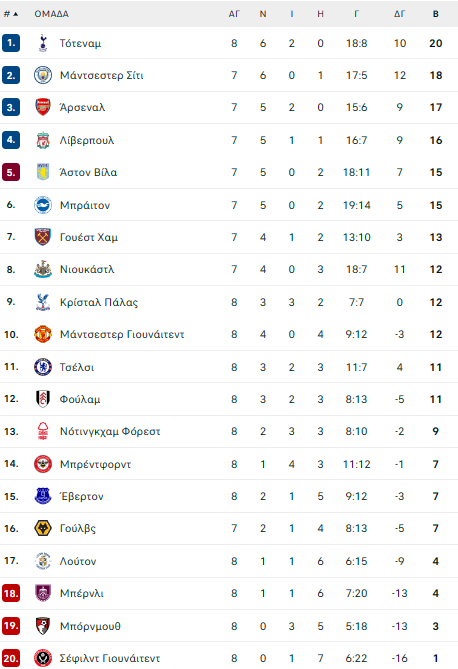This screenshot has width=458, height=669.
Task: Click the Manchester City crest icon
Action: [43, 75]
